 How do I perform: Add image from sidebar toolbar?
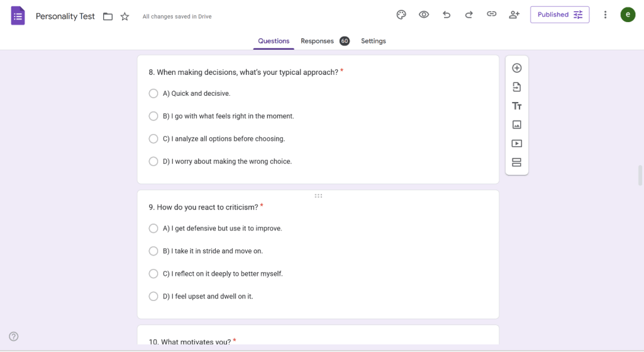click(x=516, y=125)
